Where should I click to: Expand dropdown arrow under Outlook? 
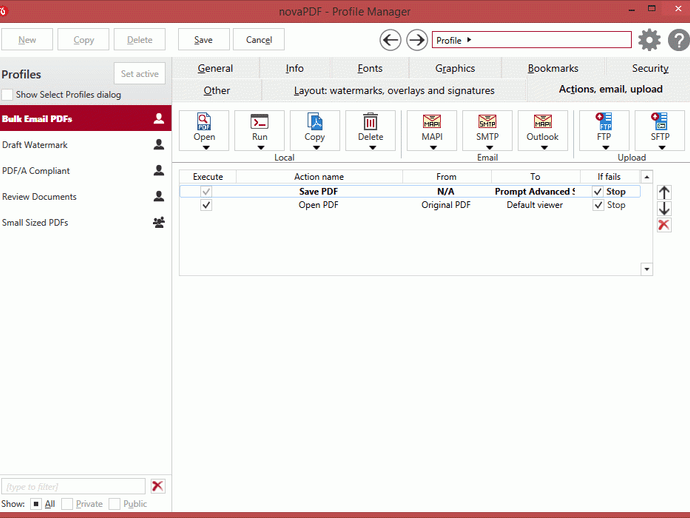544,147
